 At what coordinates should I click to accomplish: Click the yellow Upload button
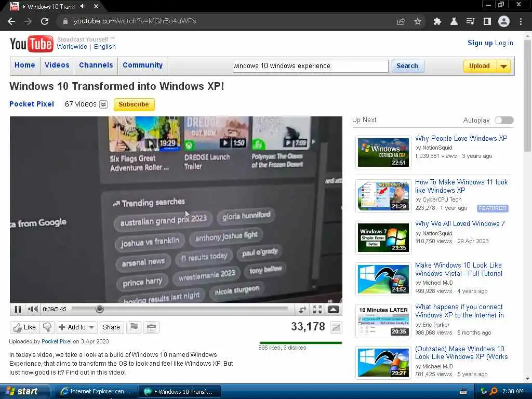(x=479, y=66)
